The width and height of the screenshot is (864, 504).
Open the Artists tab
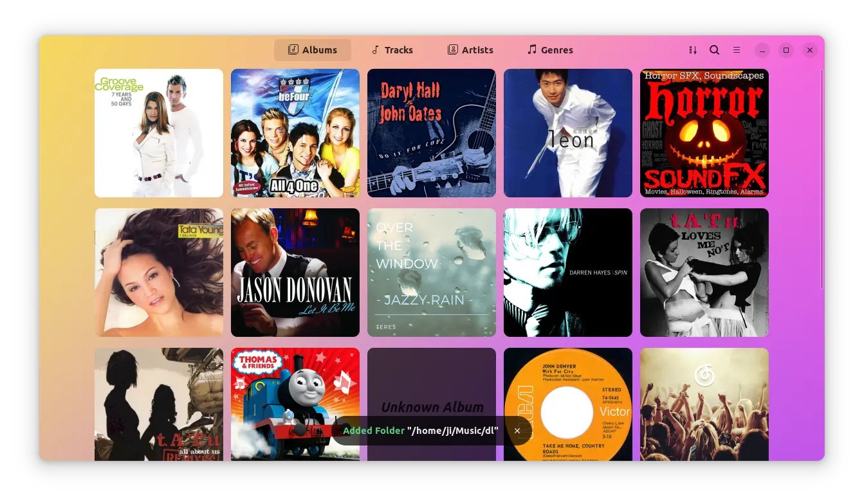click(x=470, y=50)
